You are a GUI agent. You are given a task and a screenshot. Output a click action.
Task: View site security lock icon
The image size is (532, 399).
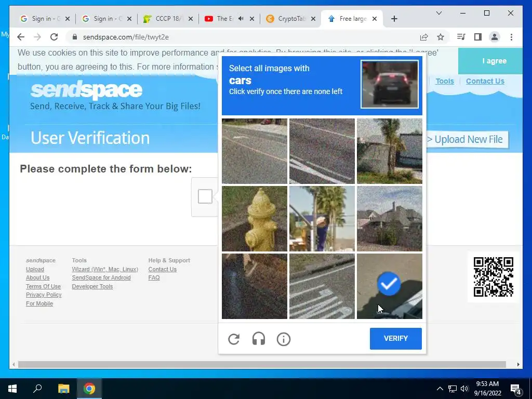pos(75,37)
